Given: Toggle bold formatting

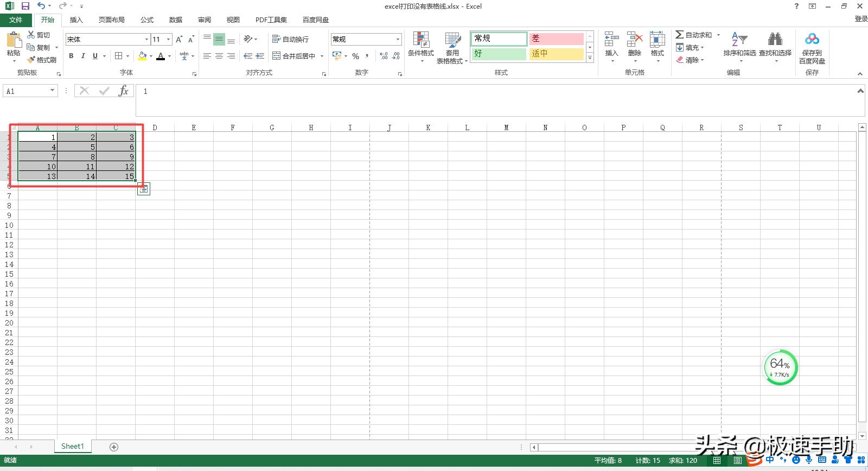Looking at the screenshot, I should 71,56.
